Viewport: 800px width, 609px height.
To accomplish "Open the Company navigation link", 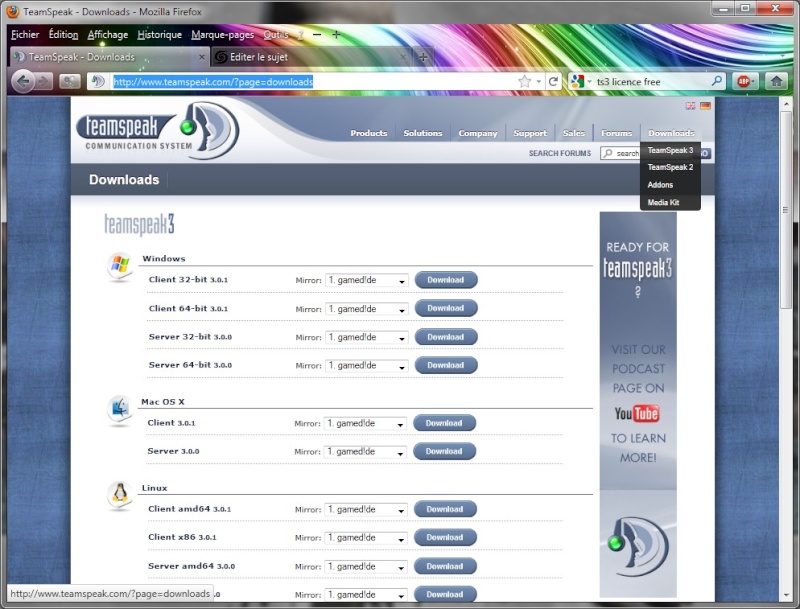I will pos(478,133).
